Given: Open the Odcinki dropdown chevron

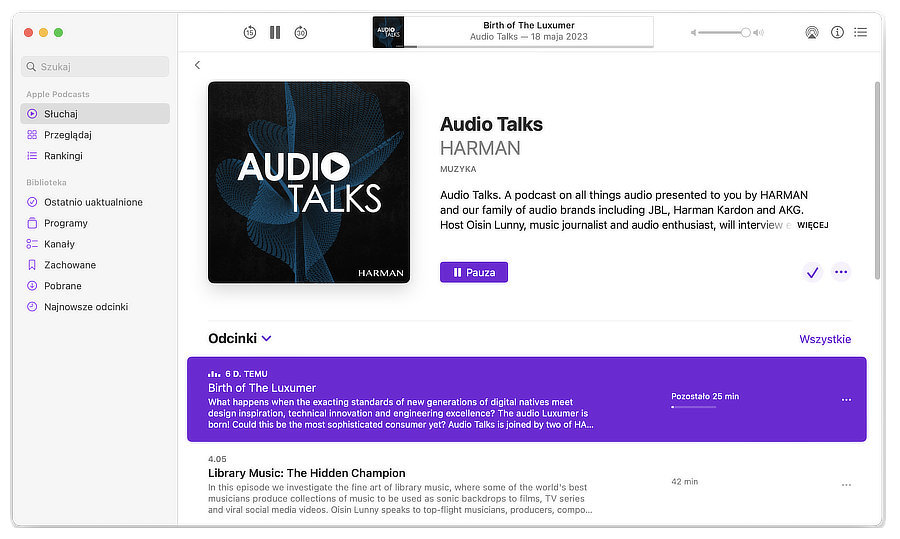Looking at the screenshot, I should pos(266,339).
